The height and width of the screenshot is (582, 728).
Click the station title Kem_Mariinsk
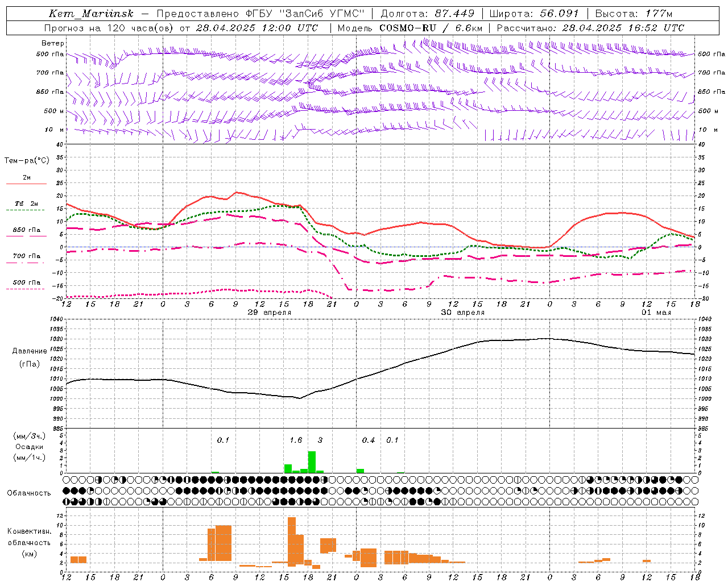[x=92, y=14]
